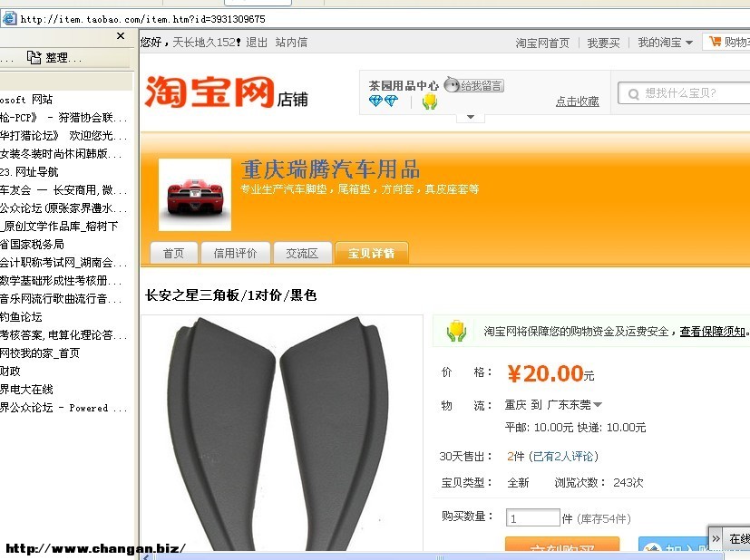Open favorite 数学基础形成性考核册
The height and width of the screenshot is (560, 750).
61,281
